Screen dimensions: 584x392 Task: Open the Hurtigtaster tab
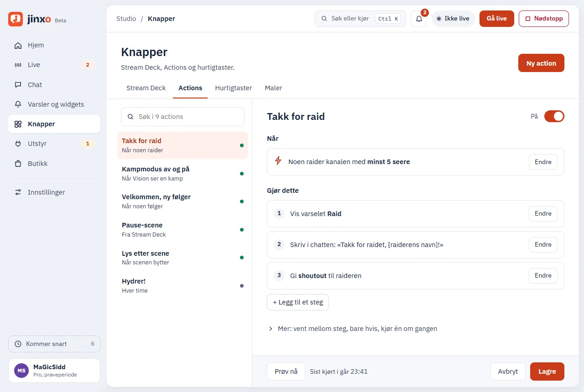[234, 88]
